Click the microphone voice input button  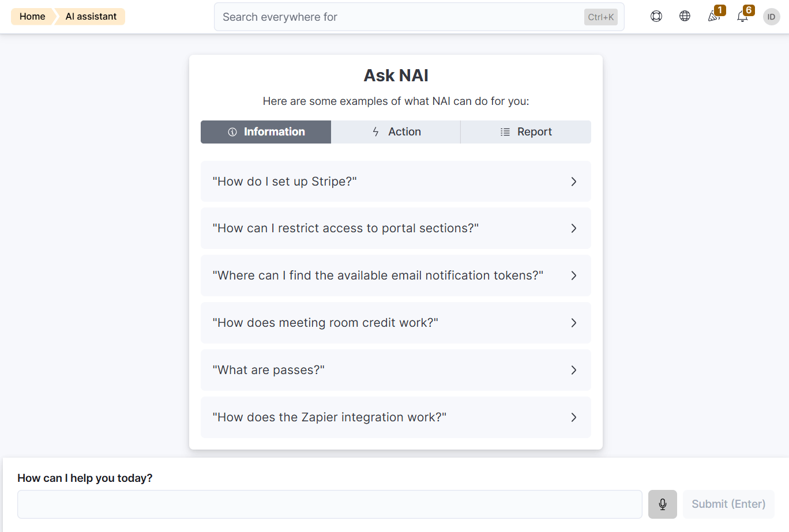[x=663, y=504]
